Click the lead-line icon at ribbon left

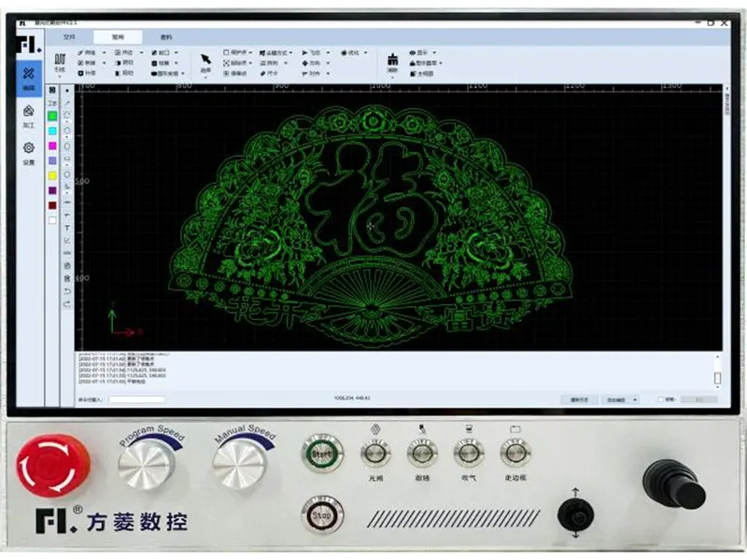[x=60, y=59]
